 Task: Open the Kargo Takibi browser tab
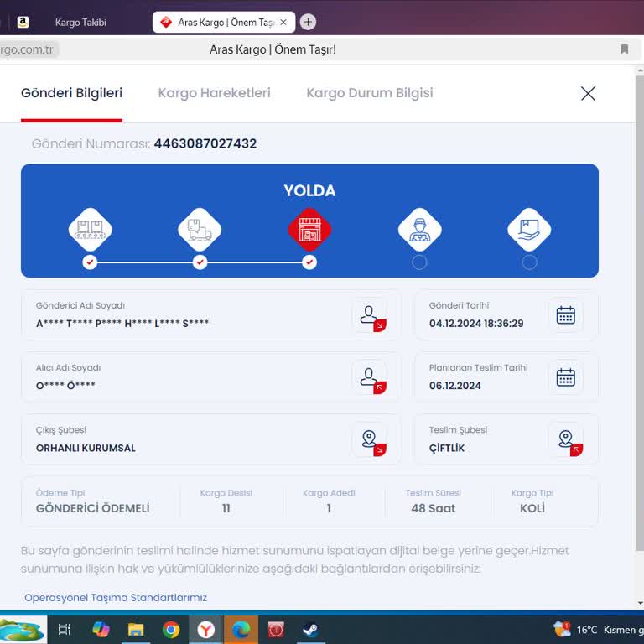[80, 22]
